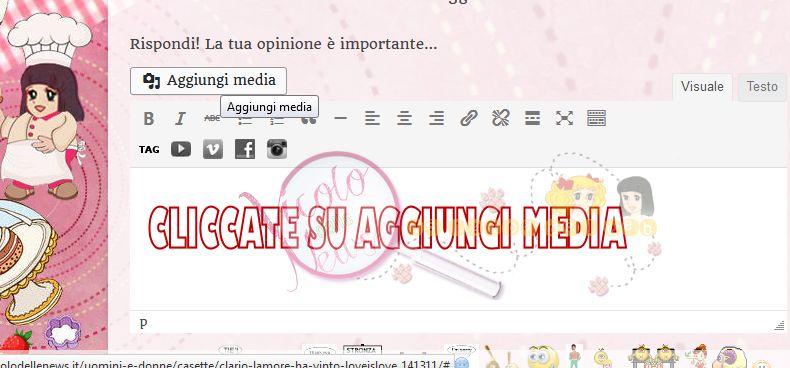This screenshot has width=790, height=368.
Task: Click inside the comment editor text area
Action: click(x=458, y=239)
